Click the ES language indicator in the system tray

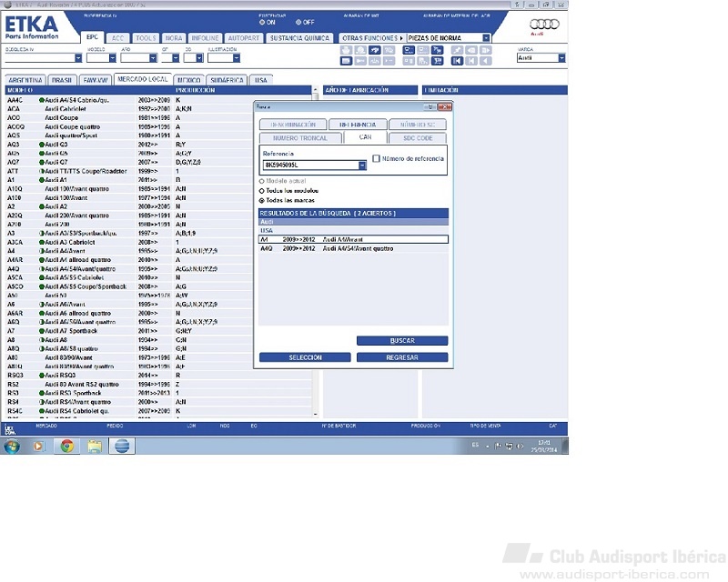click(475, 445)
